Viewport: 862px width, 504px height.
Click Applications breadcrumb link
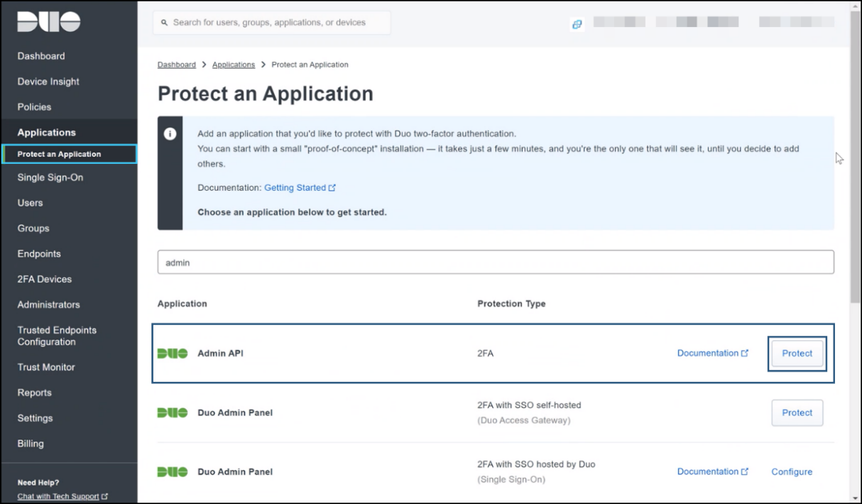point(234,65)
